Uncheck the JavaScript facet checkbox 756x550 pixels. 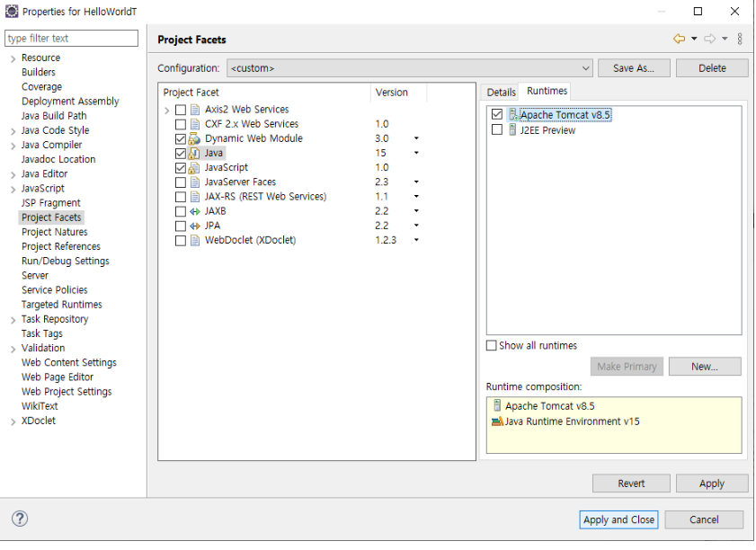click(x=181, y=168)
